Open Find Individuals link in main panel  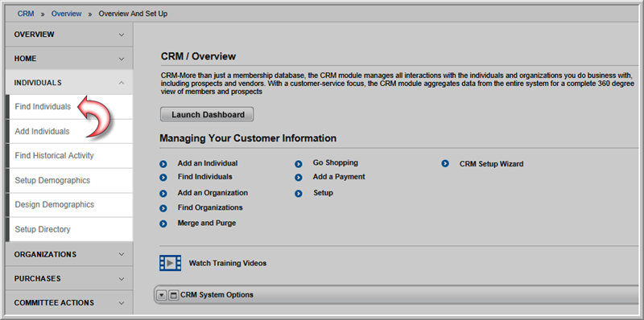205,177
